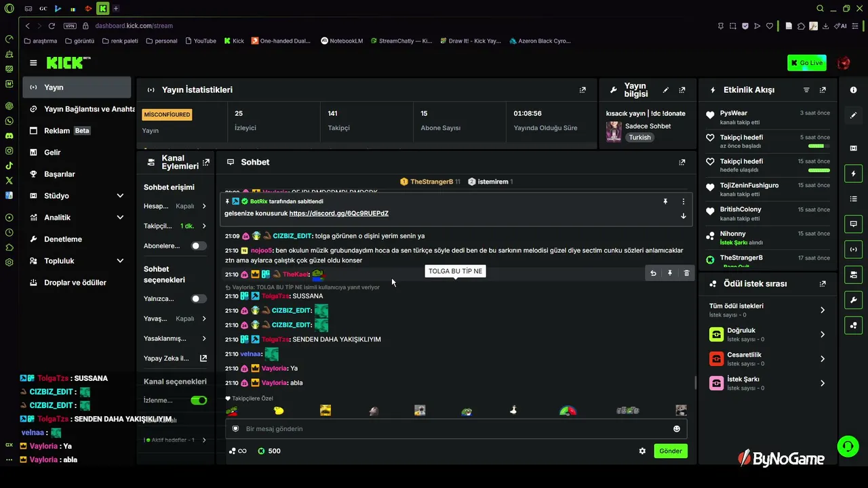Select Yayın in the sidebar
This screenshot has height=488, width=868.
[77, 87]
